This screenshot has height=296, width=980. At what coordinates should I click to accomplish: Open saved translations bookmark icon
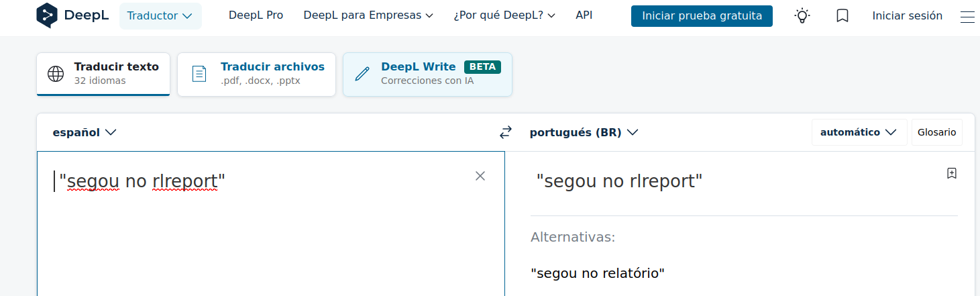click(842, 15)
